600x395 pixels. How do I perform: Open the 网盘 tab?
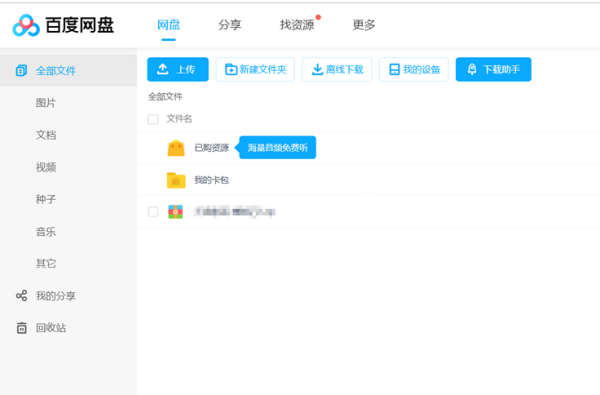tap(168, 25)
